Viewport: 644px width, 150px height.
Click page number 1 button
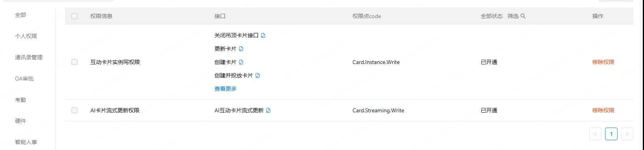(611, 134)
